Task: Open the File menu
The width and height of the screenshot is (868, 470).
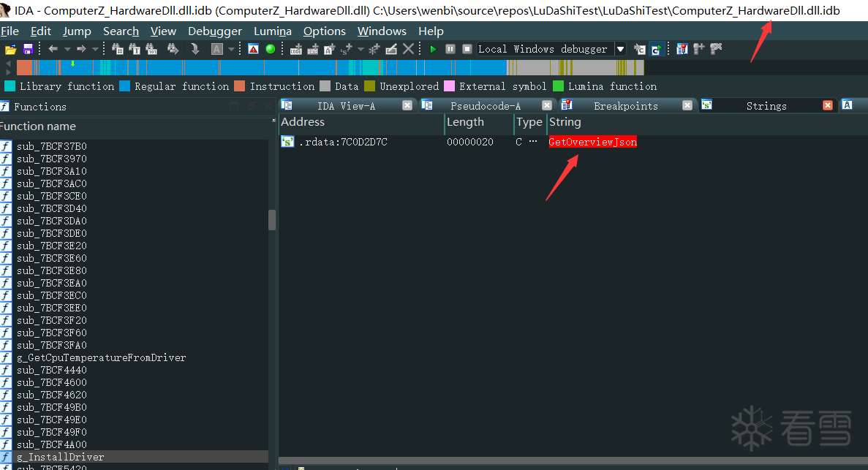Action: (x=10, y=31)
